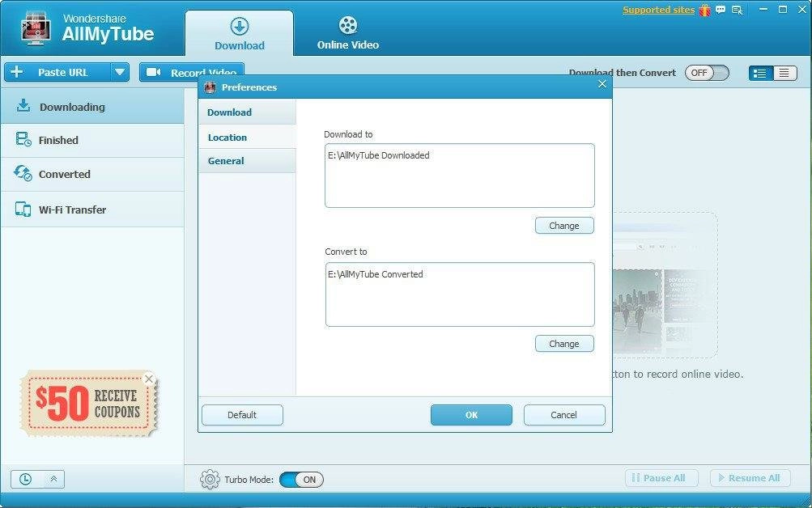Select Converted in the sidebar

click(92, 175)
